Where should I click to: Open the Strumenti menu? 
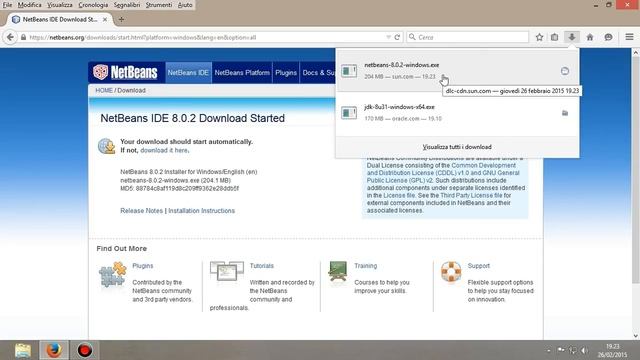159,5
